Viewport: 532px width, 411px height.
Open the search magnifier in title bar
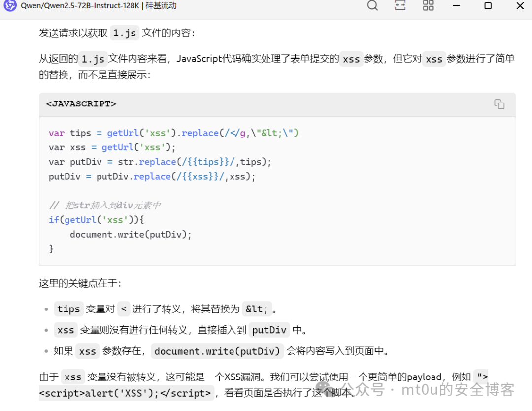pos(372,5)
